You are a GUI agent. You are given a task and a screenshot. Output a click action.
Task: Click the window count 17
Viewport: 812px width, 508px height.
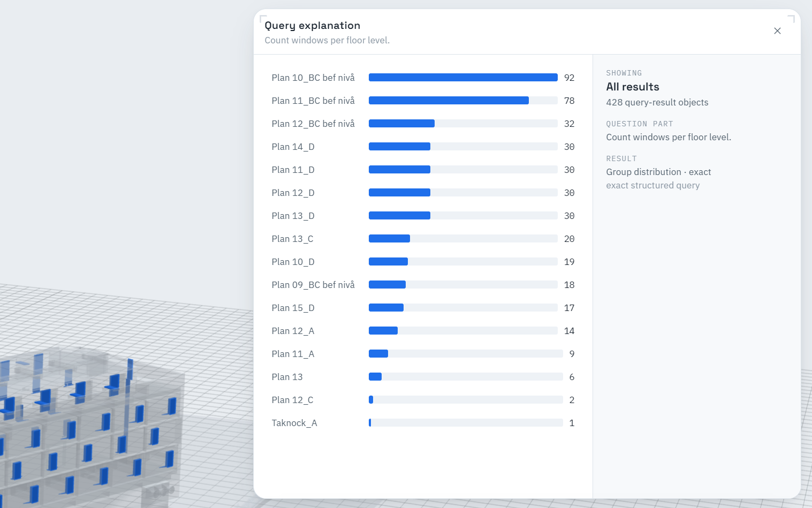pos(569,308)
